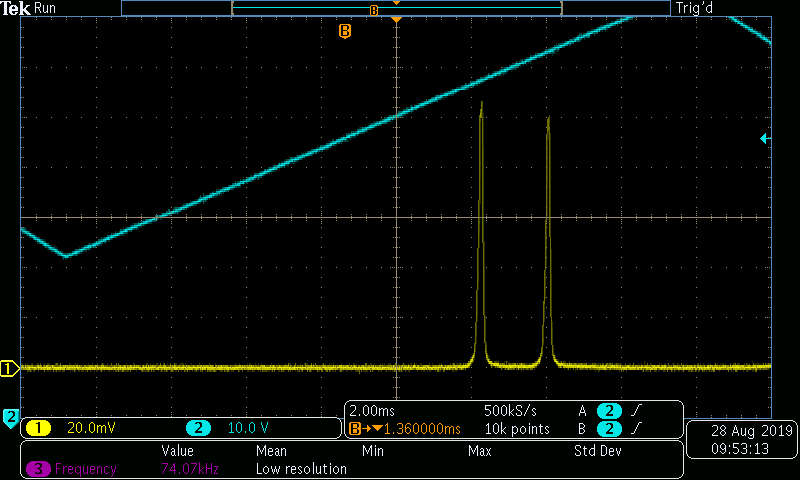
Task: Click the 10k points record length
Action: pyautogui.click(x=517, y=429)
